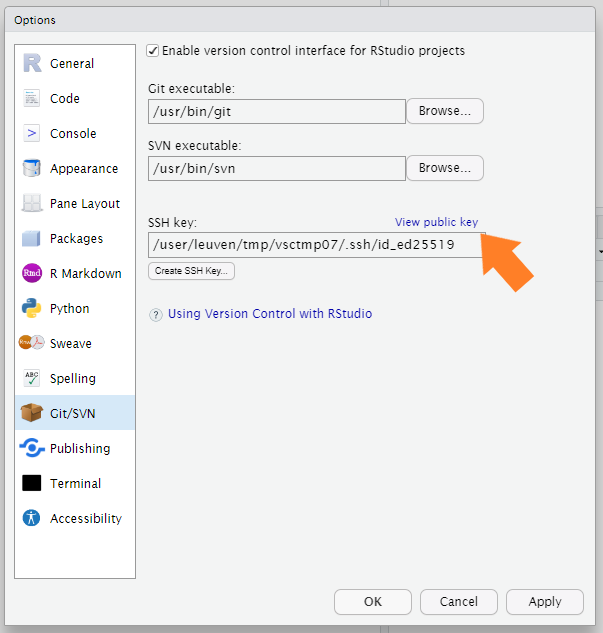This screenshot has height=633, width=603.
Task: Go to Publishing settings
Action: (x=79, y=448)
